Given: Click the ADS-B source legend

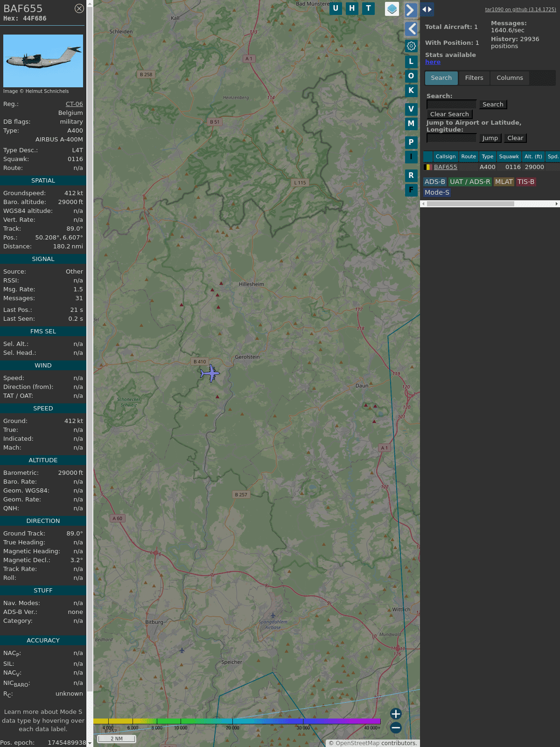Looking at the screenshot, I should point(435,182).
